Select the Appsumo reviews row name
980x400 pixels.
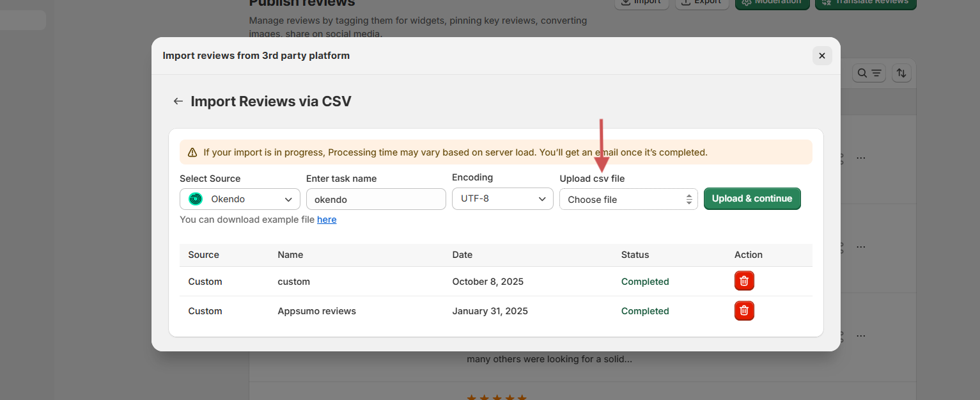(x=316, y=311)
